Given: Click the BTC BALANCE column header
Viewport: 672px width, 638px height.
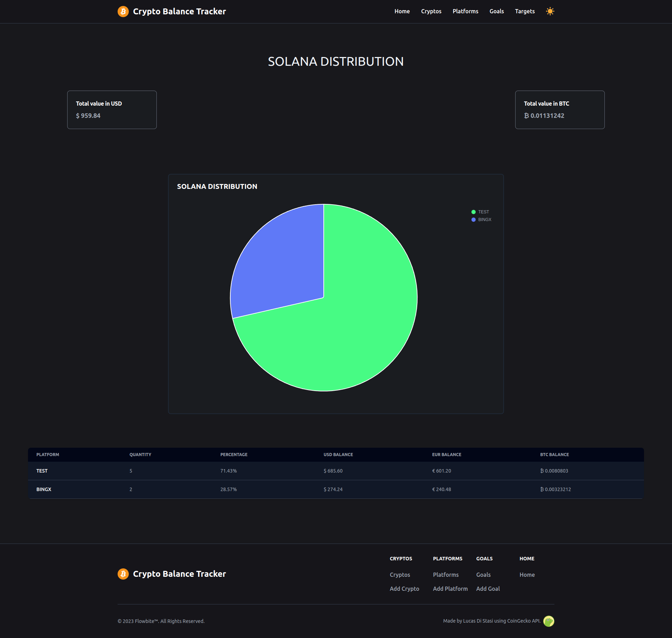Looking at the screenshot, I should tap(554, 455).
